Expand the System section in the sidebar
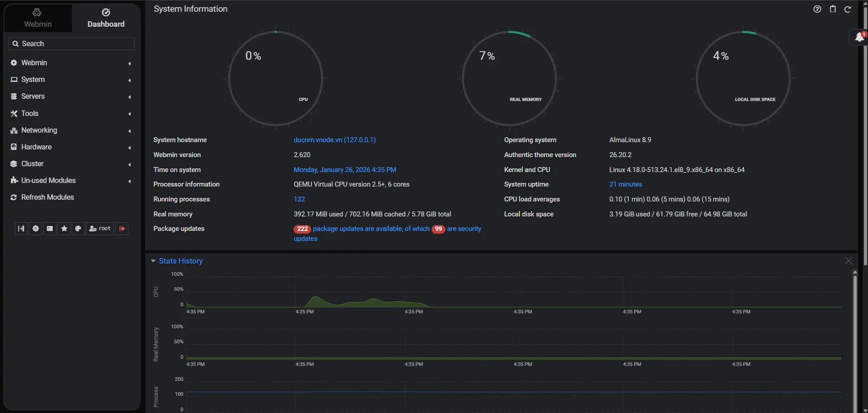 click(33, 79)
